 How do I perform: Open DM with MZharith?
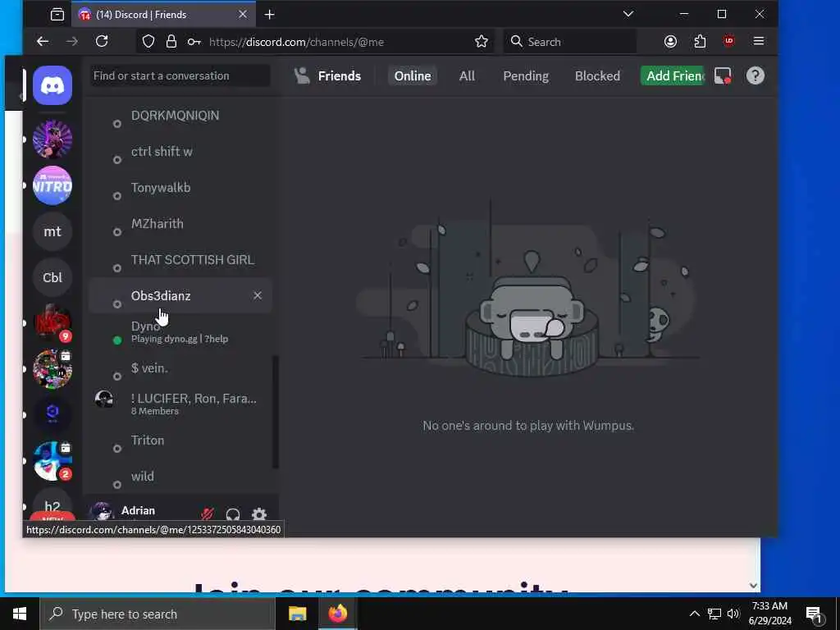[x=180, y=223]
